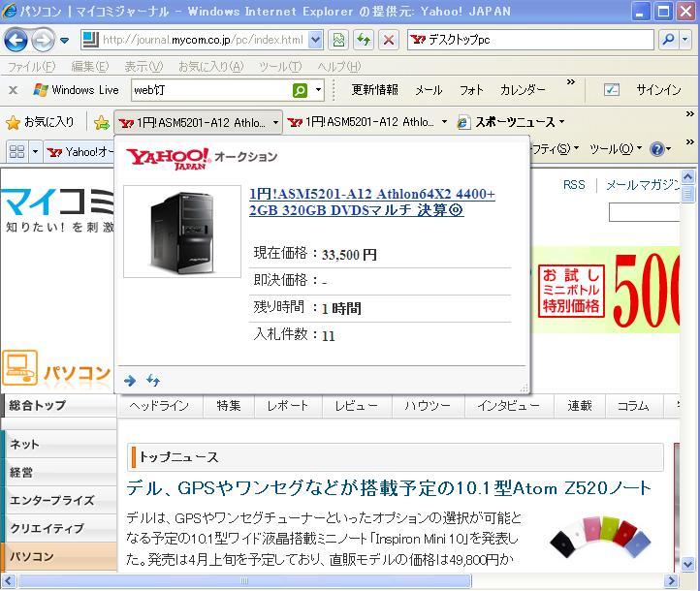Click the 総合トップ sidebar item

coord(59,405)
